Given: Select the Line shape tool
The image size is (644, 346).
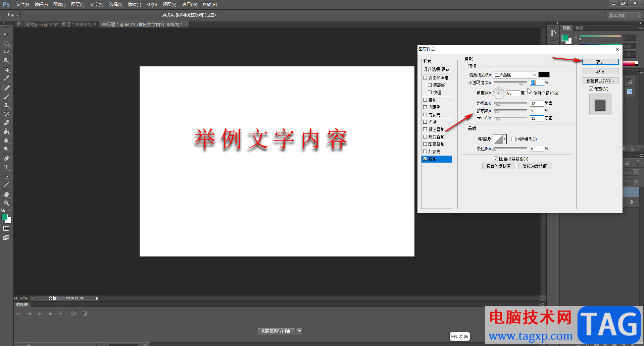Looking at the screenshot, I should pos(6,185).
